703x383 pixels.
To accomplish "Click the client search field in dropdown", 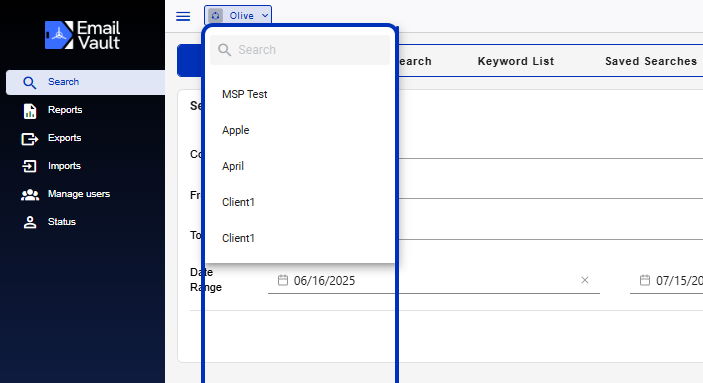I will 300,50.
